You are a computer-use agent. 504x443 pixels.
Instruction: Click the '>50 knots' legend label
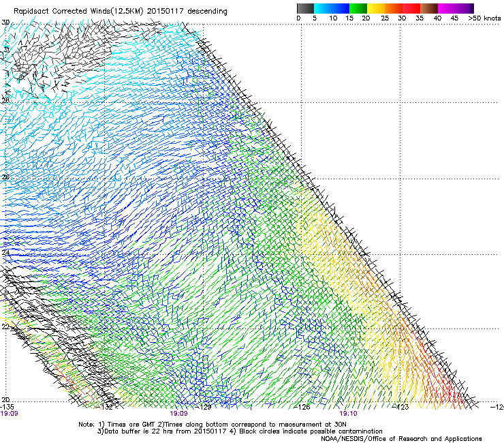click(484, 18)
